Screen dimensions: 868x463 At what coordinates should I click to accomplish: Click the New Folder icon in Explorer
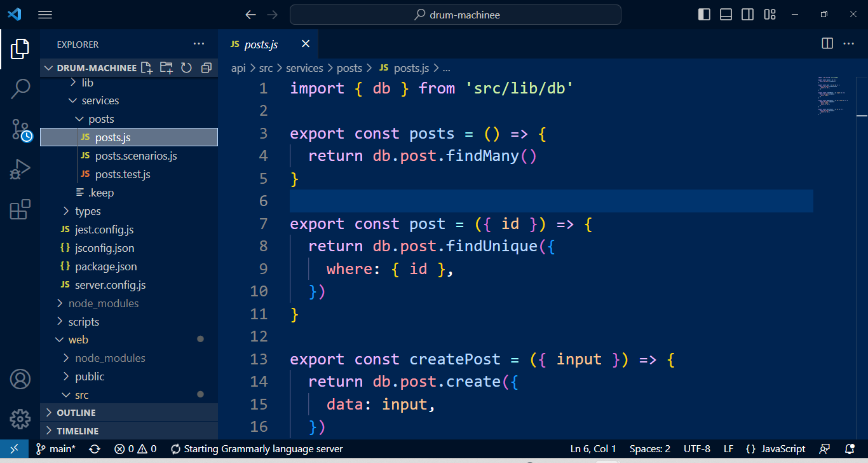point(166,67)
